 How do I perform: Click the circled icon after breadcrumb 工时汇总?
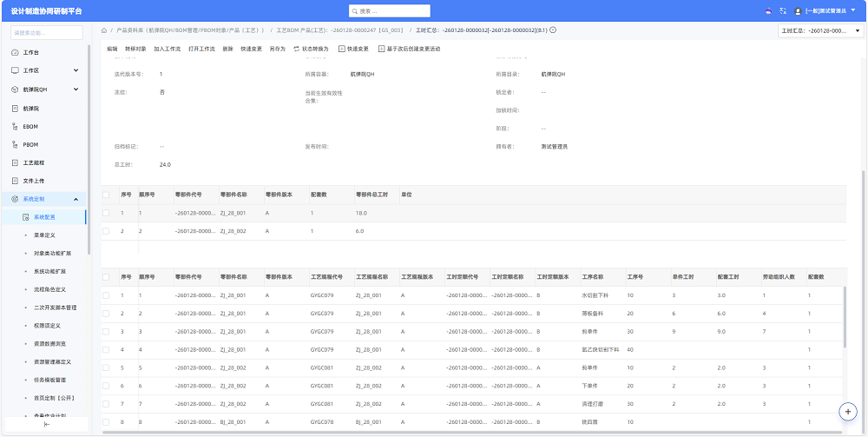pyautogui.click(x=552, y=30)
